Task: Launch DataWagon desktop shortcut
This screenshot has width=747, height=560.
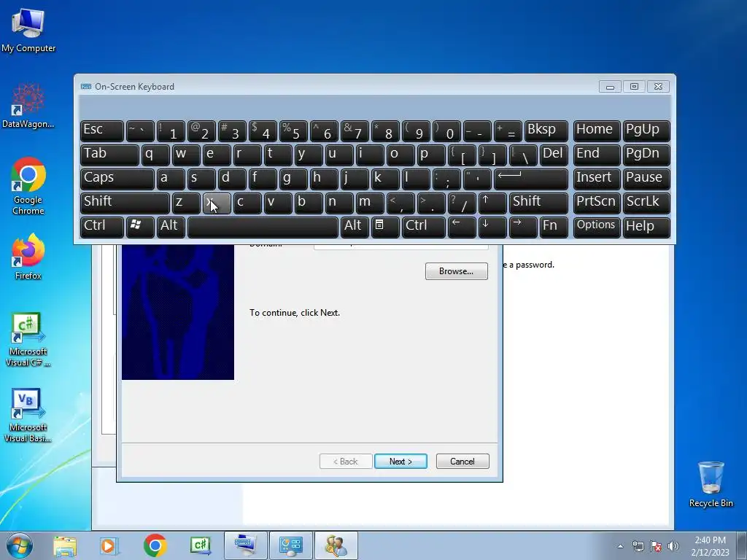Action: 28,106
